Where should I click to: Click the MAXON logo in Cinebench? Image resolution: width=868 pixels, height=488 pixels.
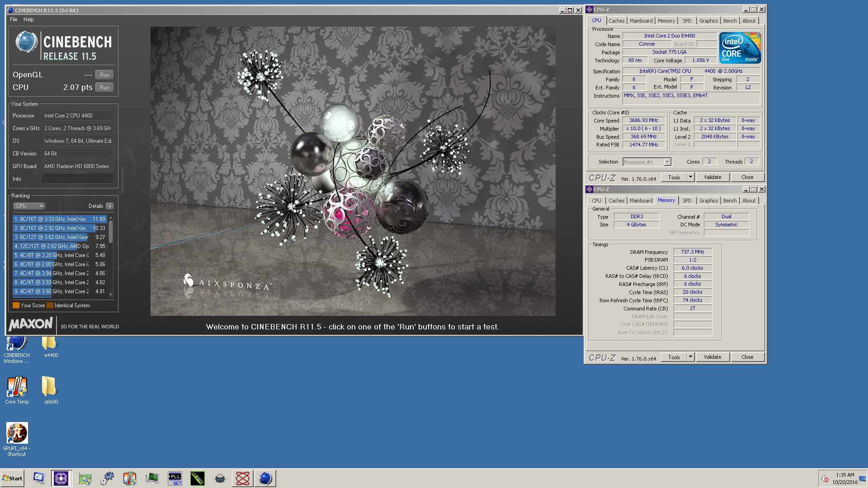tap(31, 324)
